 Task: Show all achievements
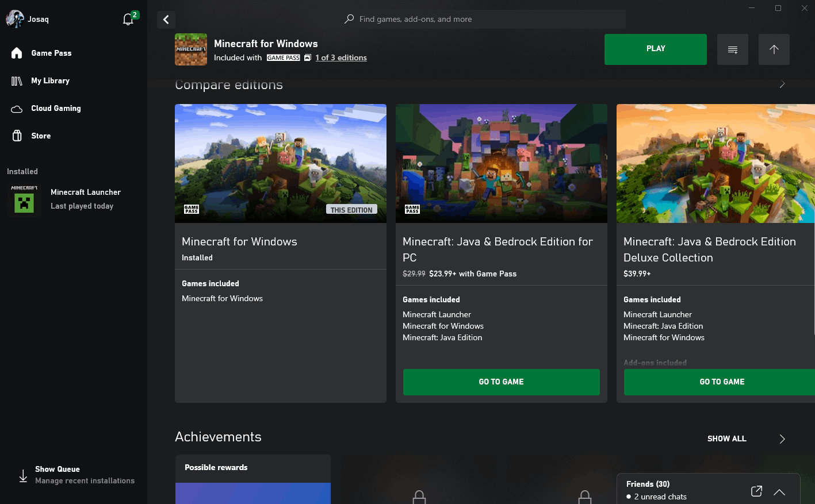(727, 438)
